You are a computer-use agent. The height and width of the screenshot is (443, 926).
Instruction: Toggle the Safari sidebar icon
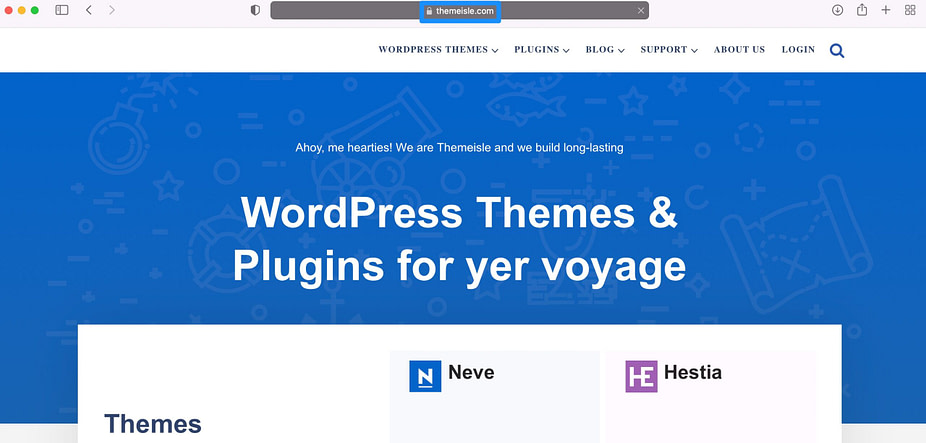click(61, 10)
